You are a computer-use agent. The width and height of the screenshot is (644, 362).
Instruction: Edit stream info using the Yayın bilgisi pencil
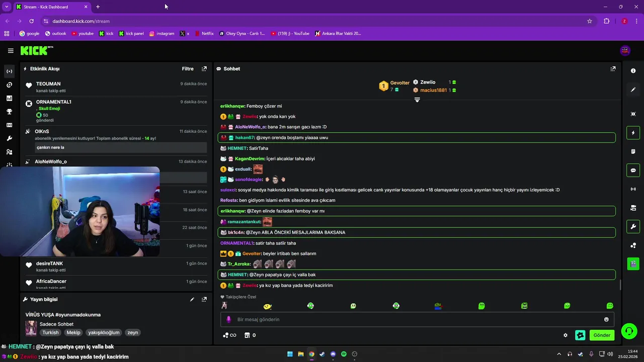click(192, 300)
